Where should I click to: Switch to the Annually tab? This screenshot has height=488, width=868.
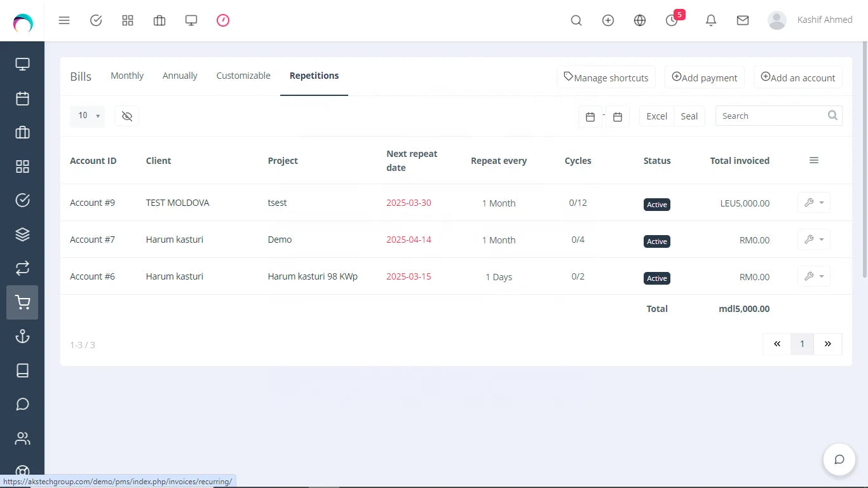point(180,76)
